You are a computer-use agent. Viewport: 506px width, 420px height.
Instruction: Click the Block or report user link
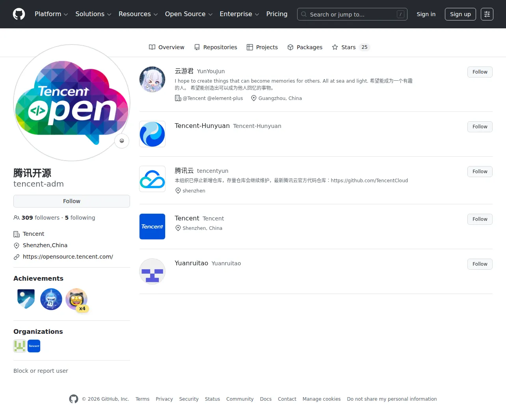(x=41, y=371)
